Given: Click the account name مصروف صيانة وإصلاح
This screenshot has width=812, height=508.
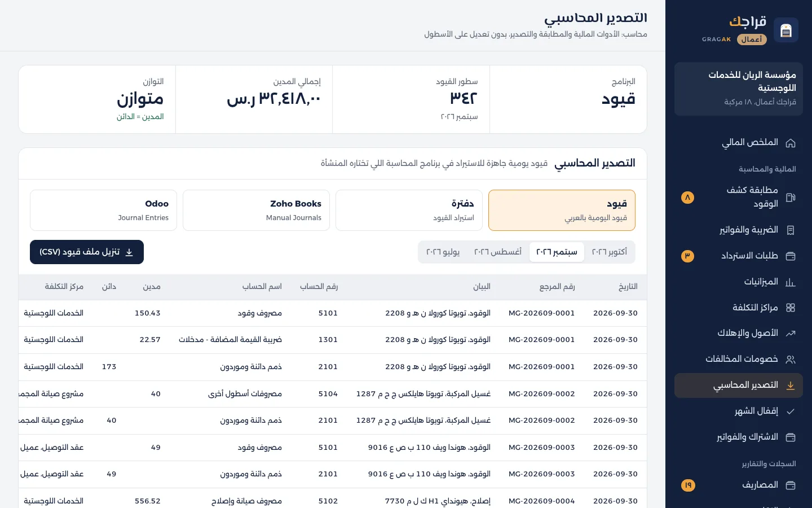Looking at the screenshot, I should coord(247,501).
